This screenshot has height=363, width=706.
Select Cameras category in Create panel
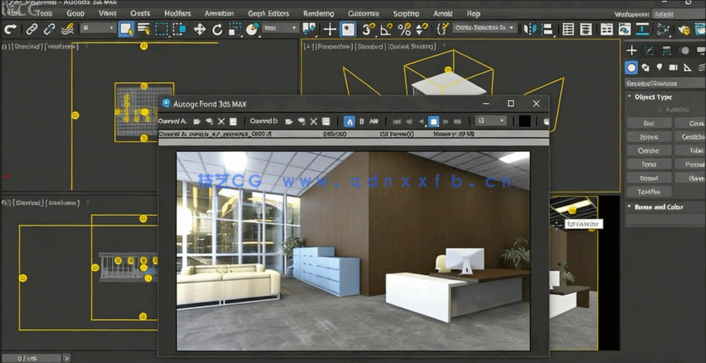[x=674, y=68]
